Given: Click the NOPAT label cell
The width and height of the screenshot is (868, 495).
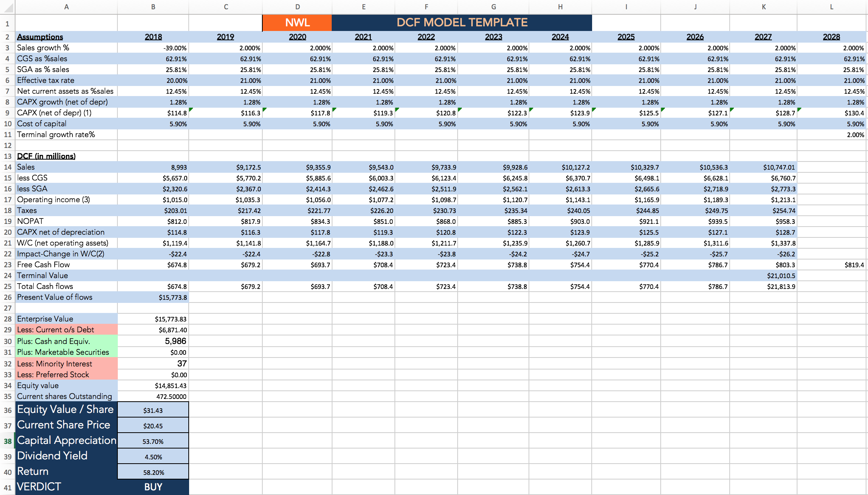Looking at the screenshot, I should 66,221.
